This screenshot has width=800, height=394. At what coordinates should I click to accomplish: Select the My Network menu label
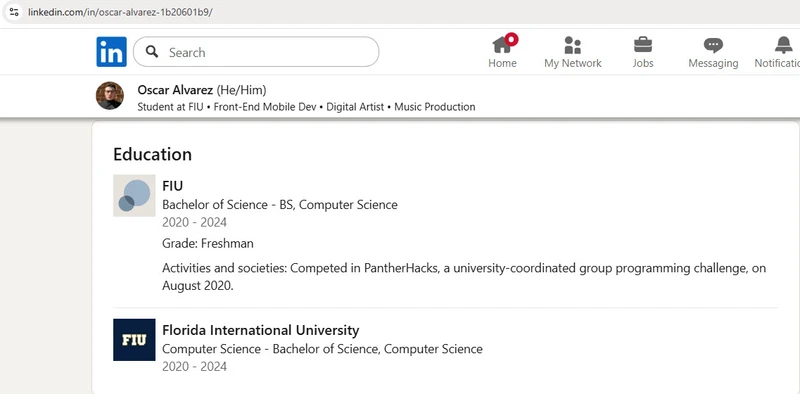click(572, 63)
